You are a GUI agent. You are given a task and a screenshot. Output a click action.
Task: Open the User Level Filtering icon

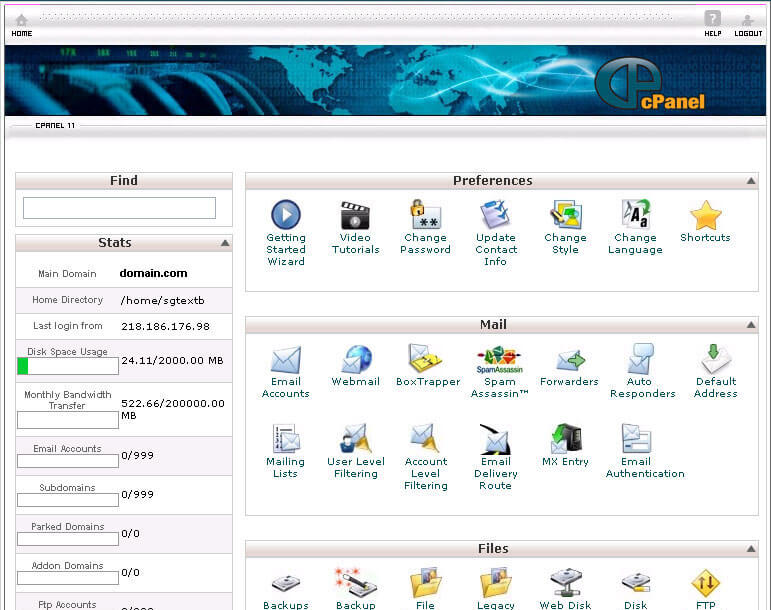pos(355,438)
